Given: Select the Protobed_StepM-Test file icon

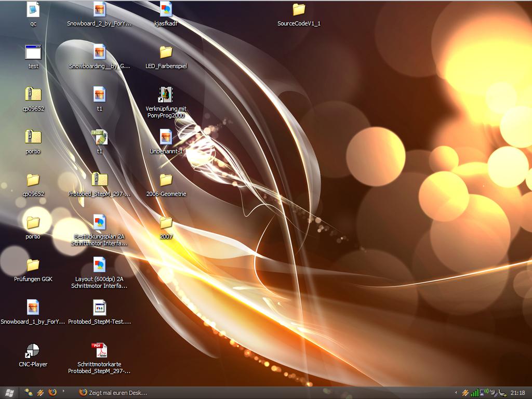Looking at the screenshot, I should [99, 308].
